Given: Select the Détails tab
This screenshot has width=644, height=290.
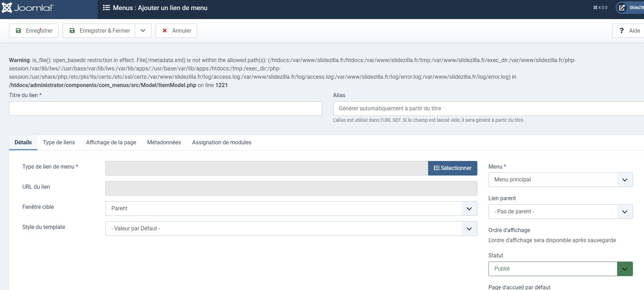Looking at the screenshot, I should [x=23, y=142].
